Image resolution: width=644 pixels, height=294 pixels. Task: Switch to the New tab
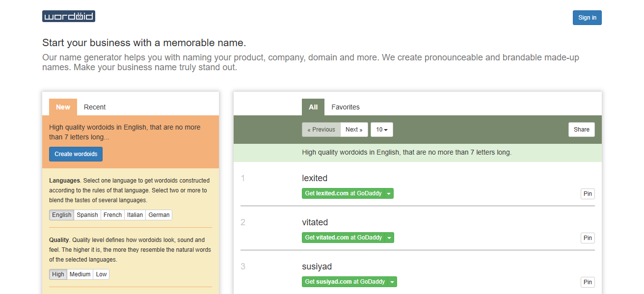[63, 107]
